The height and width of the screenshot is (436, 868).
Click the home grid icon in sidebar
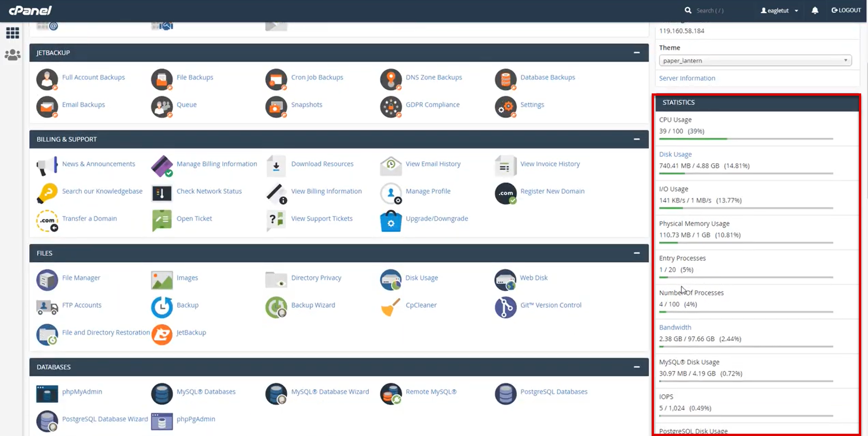pyautogui.click(x=12, y=33)
